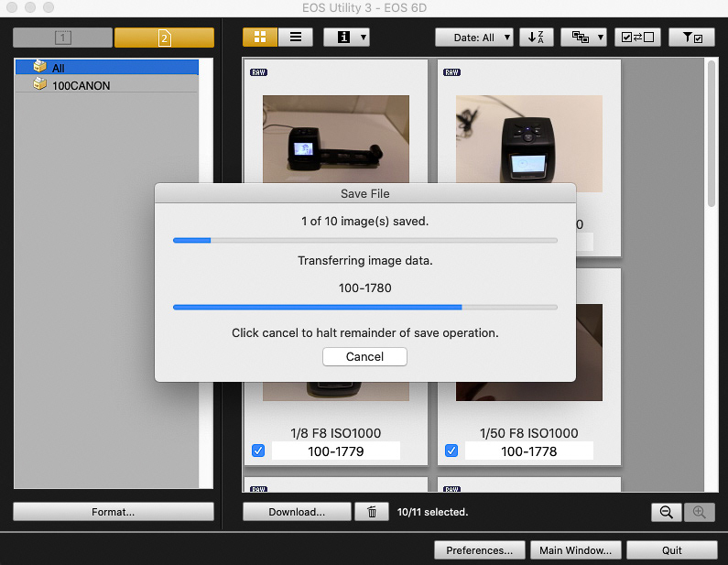Click the Save File dialog title

pyautogui.click(x=365, y=193)
